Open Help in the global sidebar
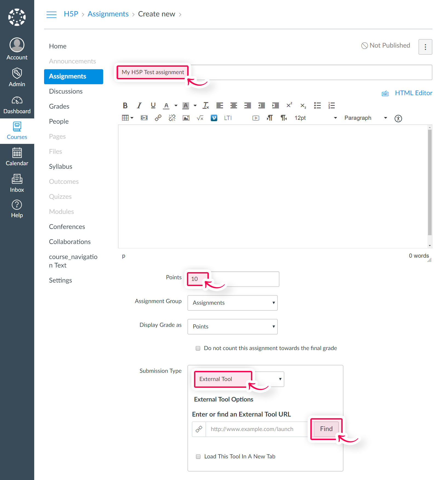Viewport: 448px width, 480px height. coord(17,209)
